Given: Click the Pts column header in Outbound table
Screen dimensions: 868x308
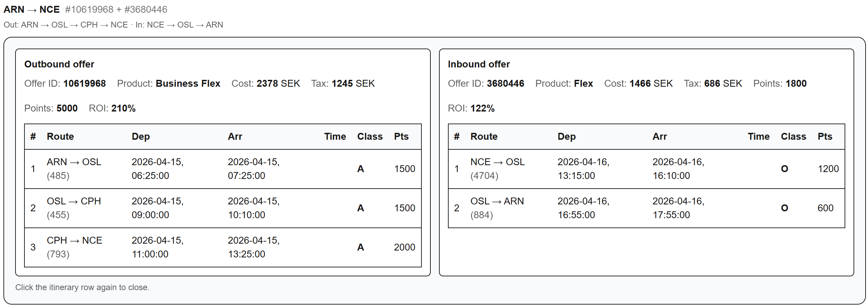Looking at the screenshot, I should (x=401, y=137).
